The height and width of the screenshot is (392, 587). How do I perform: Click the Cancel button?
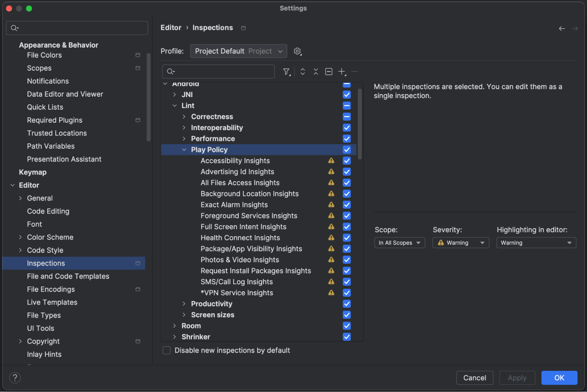tap(474, 378)
